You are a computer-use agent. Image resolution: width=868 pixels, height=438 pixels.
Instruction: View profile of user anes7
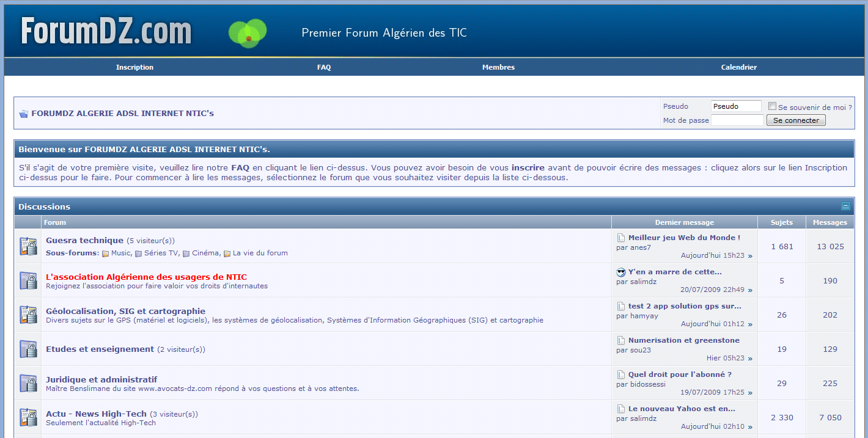641,247
